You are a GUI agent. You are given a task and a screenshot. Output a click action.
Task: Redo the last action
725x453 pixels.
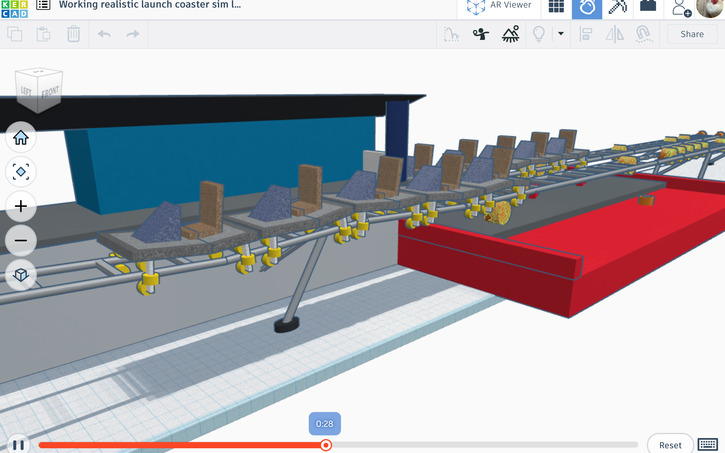(133, 34)
